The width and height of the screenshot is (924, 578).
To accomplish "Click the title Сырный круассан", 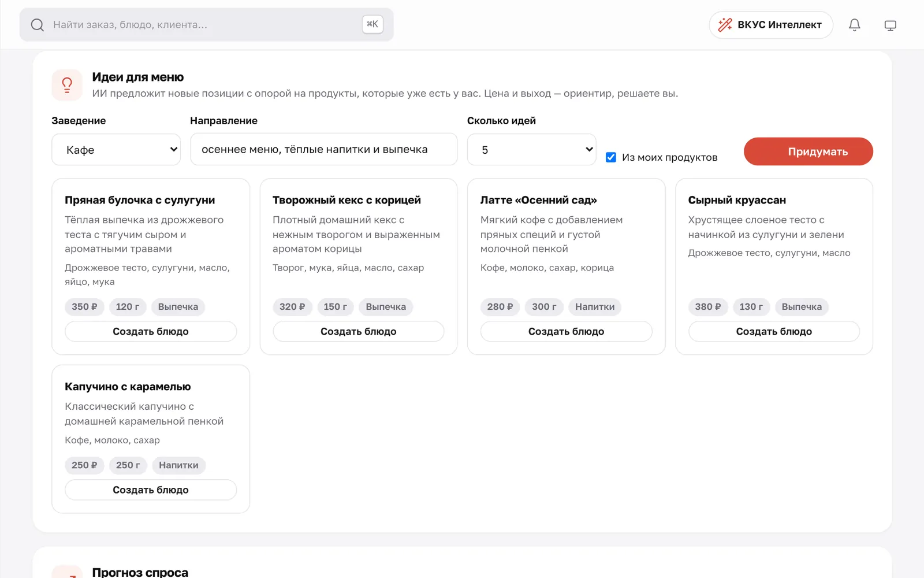I will click(x=737, y=200).
